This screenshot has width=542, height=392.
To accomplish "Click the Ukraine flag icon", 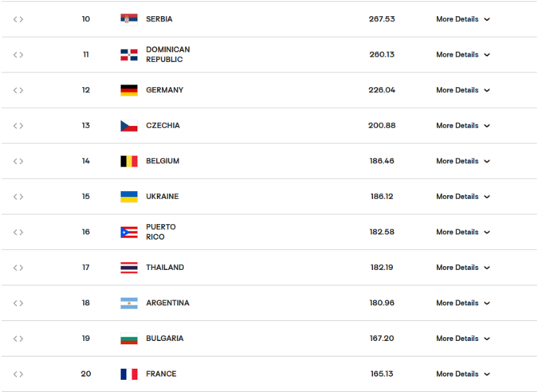I will [x=129, y=197].
